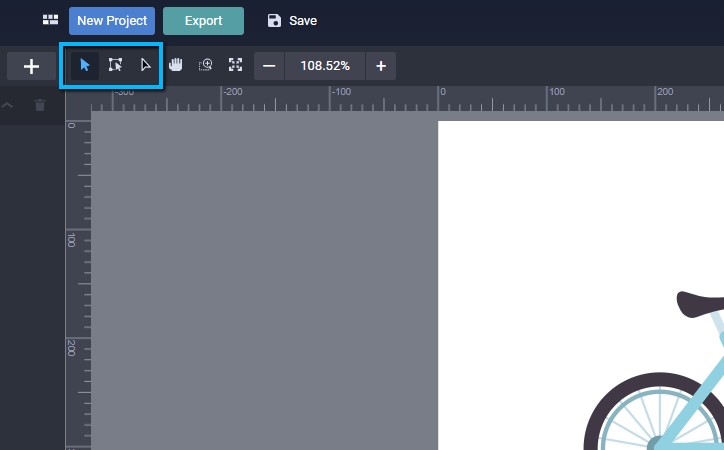Click the New Project button

[x=112, y=21]
